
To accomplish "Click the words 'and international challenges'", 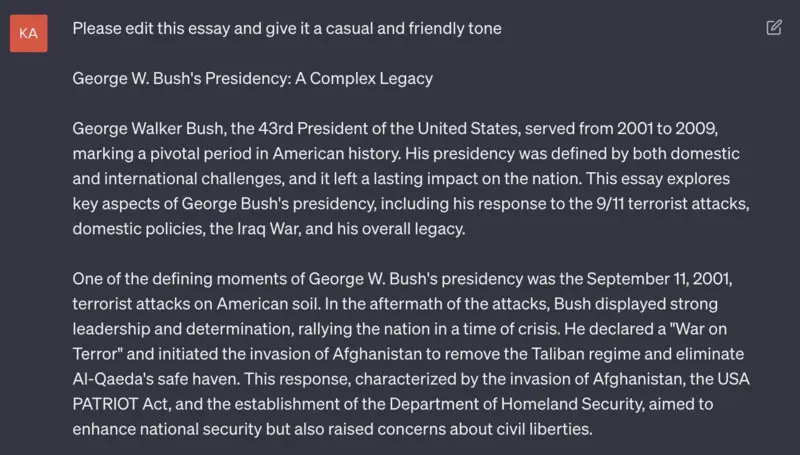I will click(178, 179).
